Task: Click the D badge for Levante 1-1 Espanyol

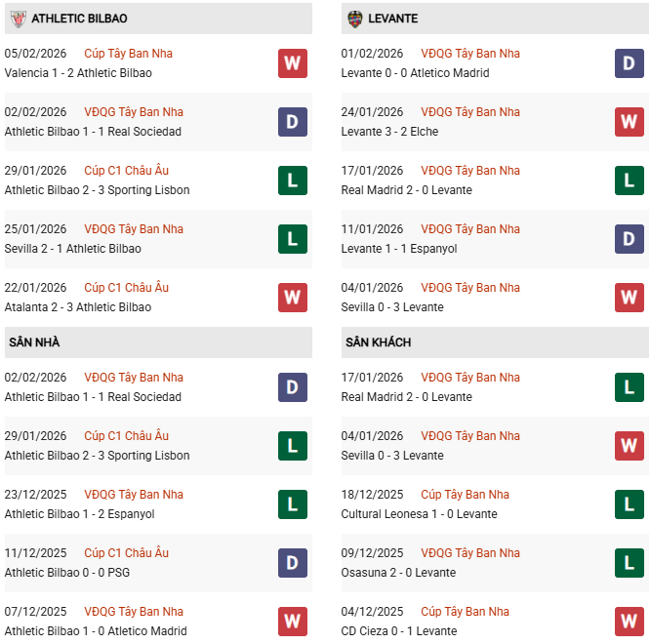Action: click(630, 239)
